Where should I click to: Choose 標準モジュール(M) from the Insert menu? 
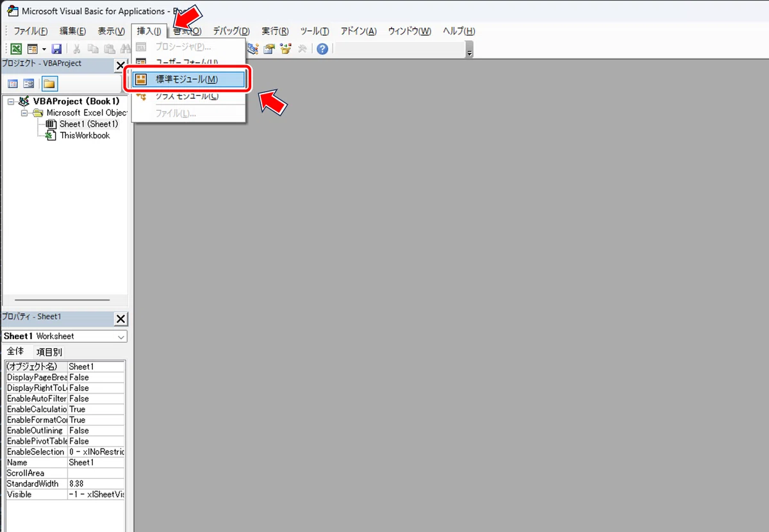tap(188, 79)
